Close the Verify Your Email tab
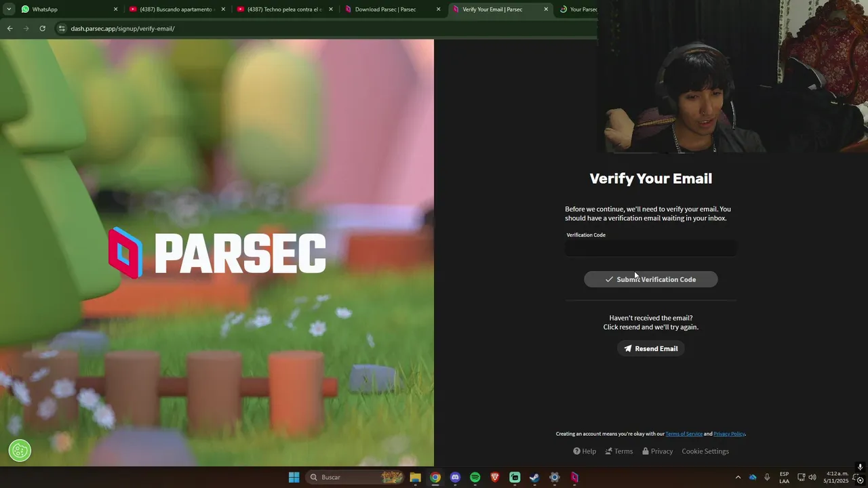This screenshot has width=868, height=488. point(546,9)
